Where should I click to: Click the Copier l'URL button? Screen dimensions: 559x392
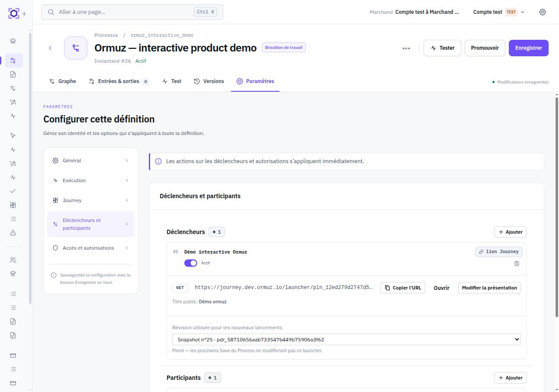[403, 288]
